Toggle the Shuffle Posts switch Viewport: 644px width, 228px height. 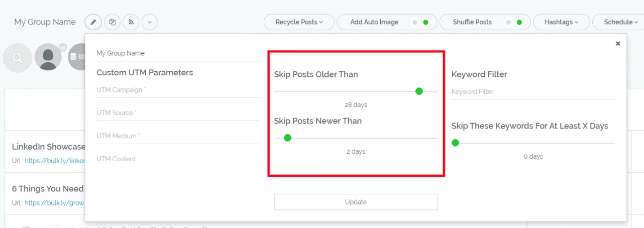[x=514, y=22]
